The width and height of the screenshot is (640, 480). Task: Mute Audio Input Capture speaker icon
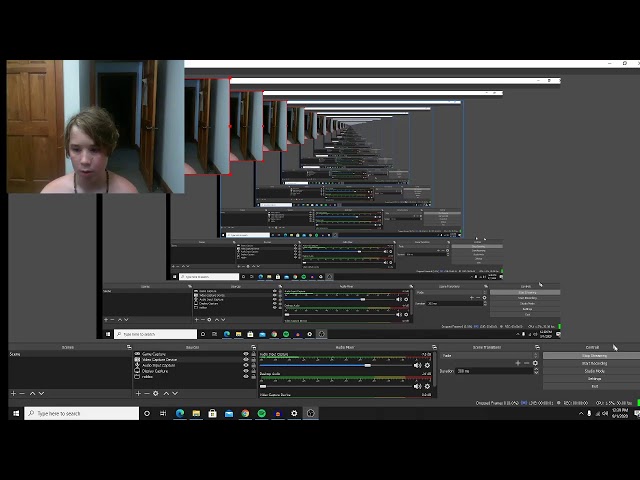(417, 365)
